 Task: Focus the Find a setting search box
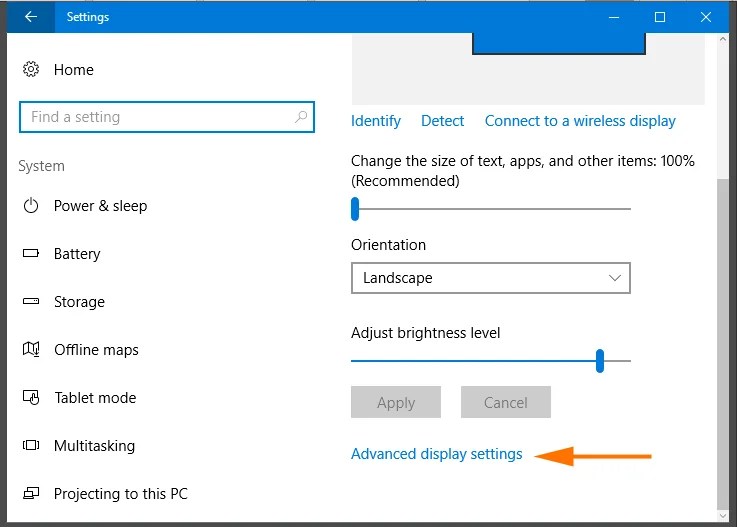coord(167,117)
